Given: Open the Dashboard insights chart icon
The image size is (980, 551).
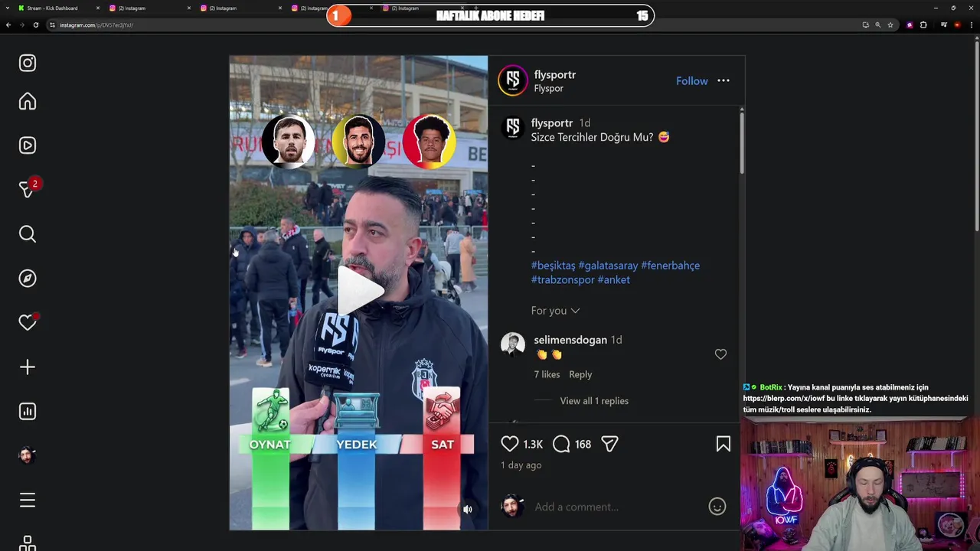Looking at the screenshot, I should coord(28,412).
